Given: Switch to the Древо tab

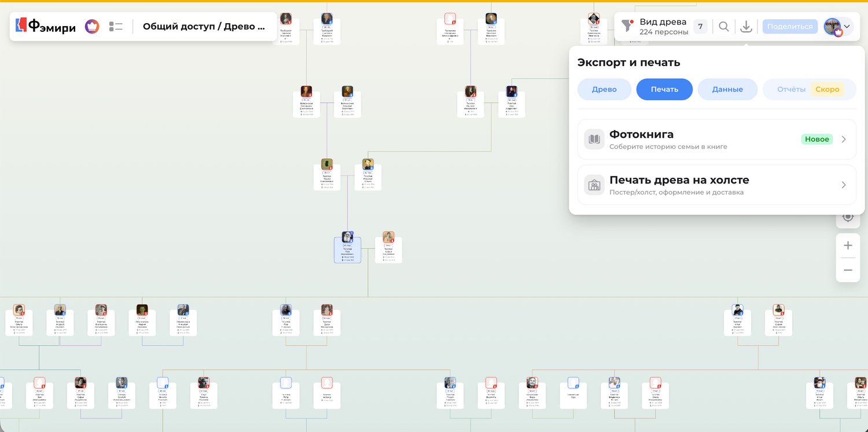Looking at the screenshot, I should [604, 90].
